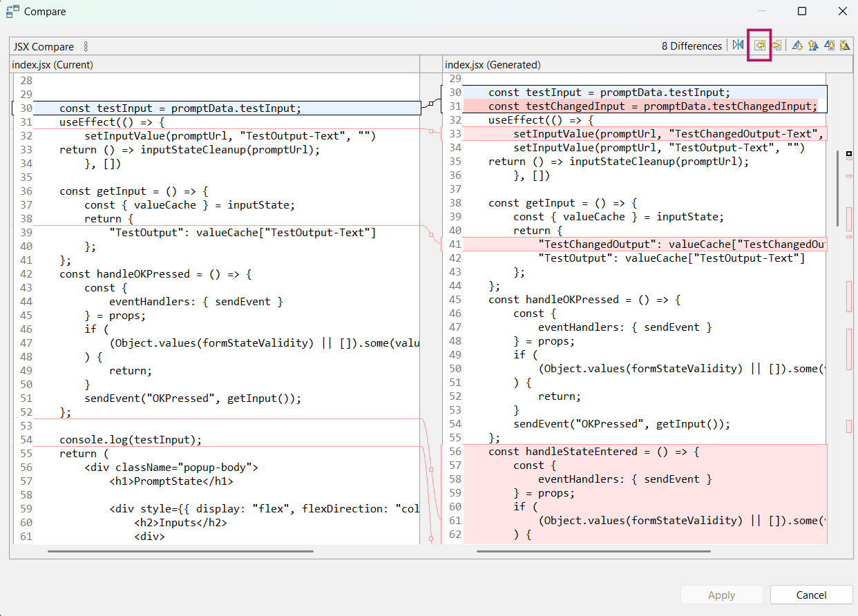Click the 'useEffect(() => {' line in the Current pane

click(113, 122)
